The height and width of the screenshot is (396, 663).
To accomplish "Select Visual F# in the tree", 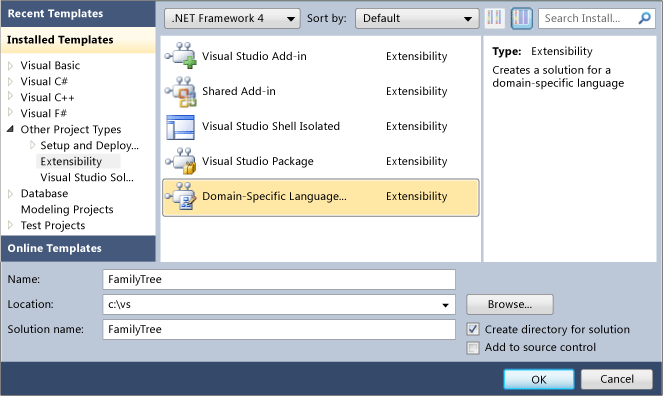I will pos(43,114).
